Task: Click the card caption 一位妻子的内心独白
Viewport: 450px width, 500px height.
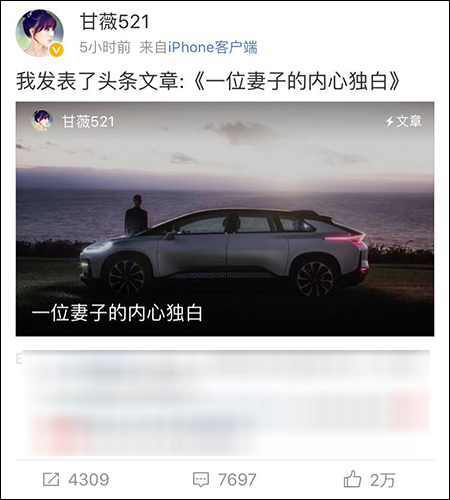Action: click(x=117, y=313)
